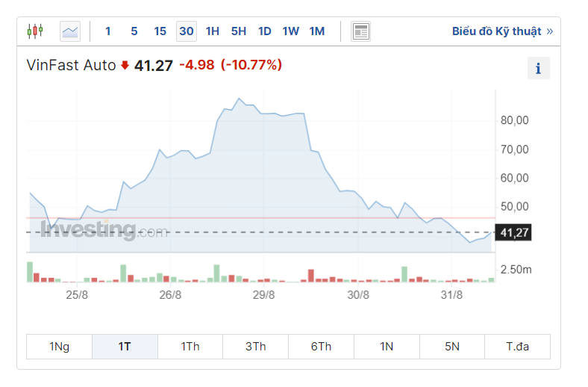Open the news list icon
Image resolution: width=588 pixels, height=387 pixels.
point(360,31)
